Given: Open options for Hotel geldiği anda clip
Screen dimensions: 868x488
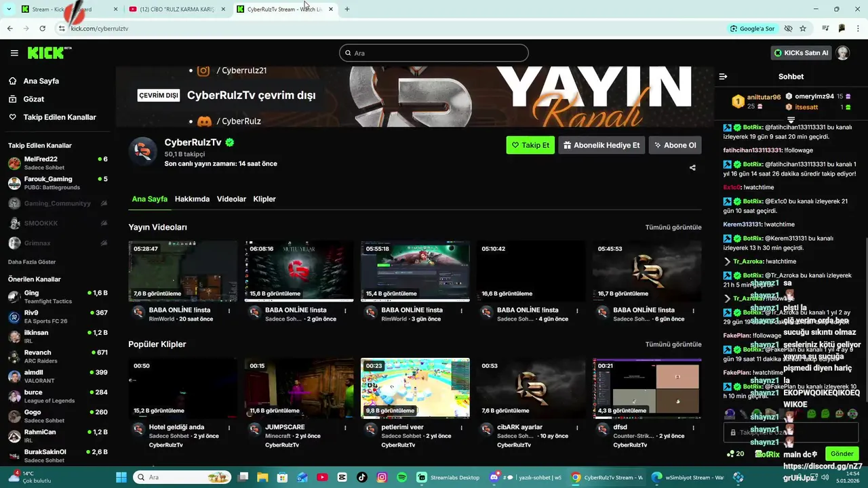Looking at the screenshot, I should pyautogui.click(x=229, y=428).
